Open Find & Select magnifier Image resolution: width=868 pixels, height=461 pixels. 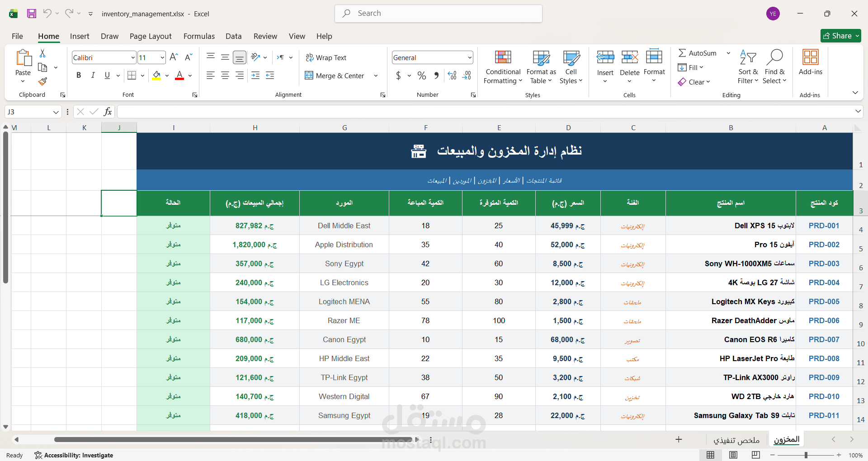(774, 66)
